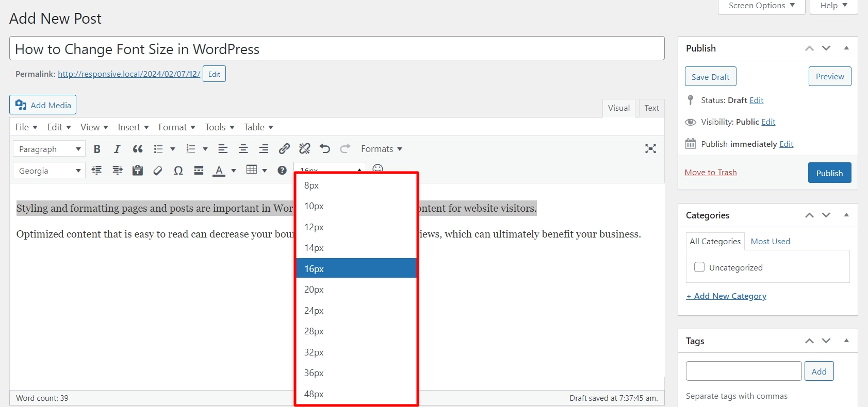
Task: Toggle italic formatting
Action: click(117, 149)
